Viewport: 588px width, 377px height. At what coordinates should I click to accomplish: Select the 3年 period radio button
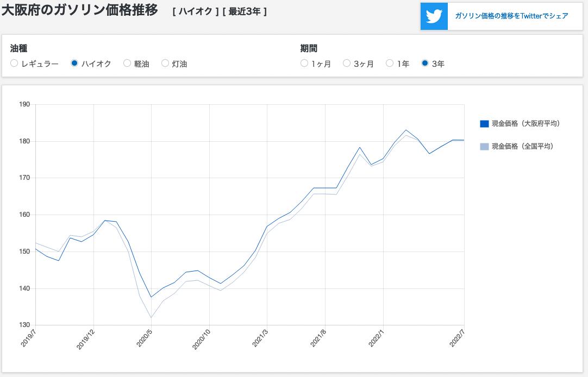click(425, 63)
